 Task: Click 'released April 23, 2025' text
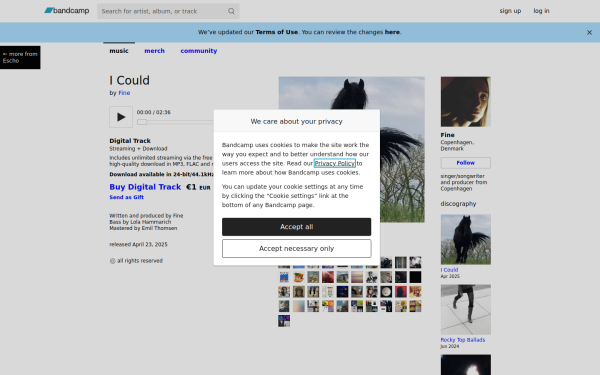138,244
